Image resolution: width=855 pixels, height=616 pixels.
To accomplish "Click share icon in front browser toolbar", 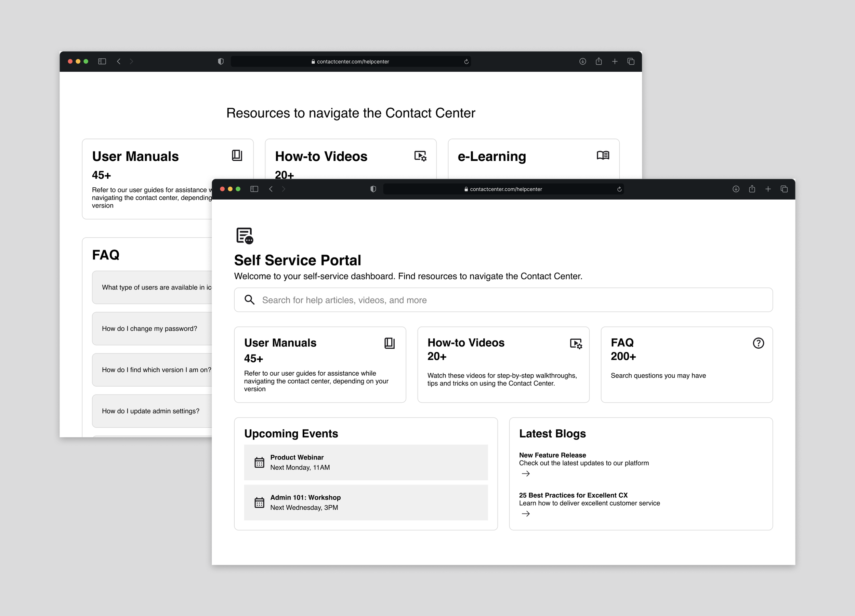I will pyautogui.click(x=752, y=189).
